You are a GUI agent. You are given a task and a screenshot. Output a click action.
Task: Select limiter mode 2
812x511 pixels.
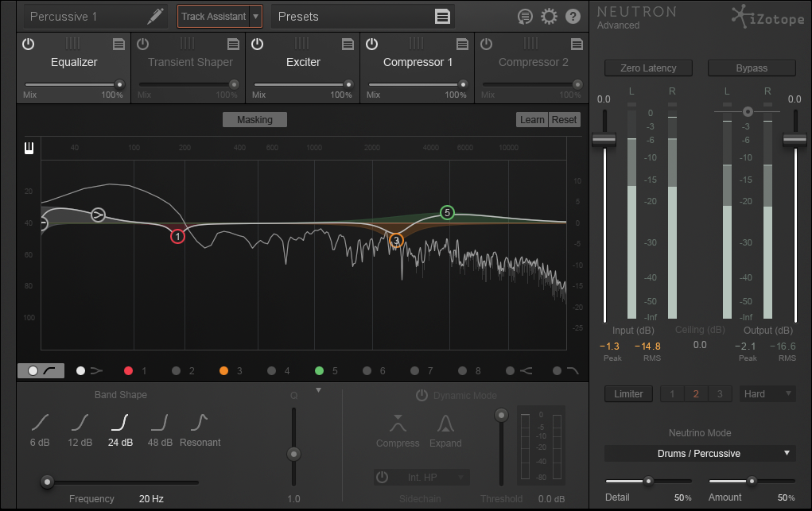pos(695,394)
